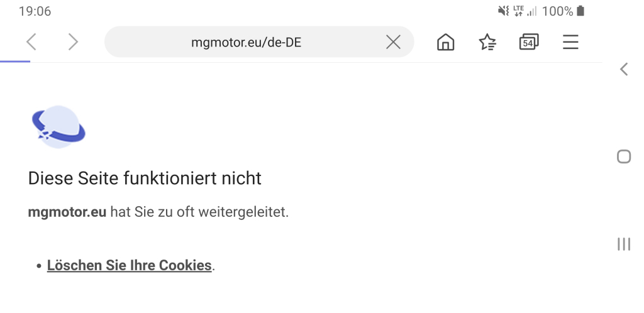The height and width of the screenshot is (313, 644).
Task: Stop loading with the X in address bar
Action: coord(393,42)
